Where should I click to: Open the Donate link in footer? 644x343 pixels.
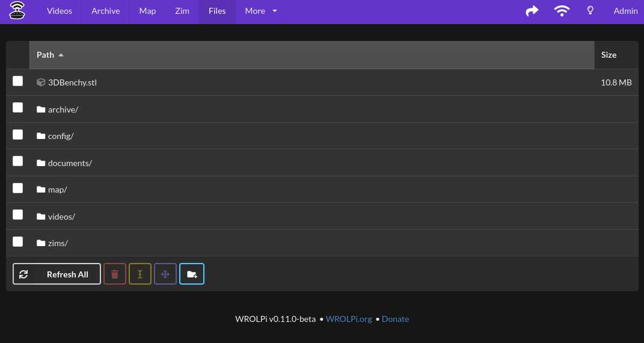pyautogui.click(x=395, y=319)
